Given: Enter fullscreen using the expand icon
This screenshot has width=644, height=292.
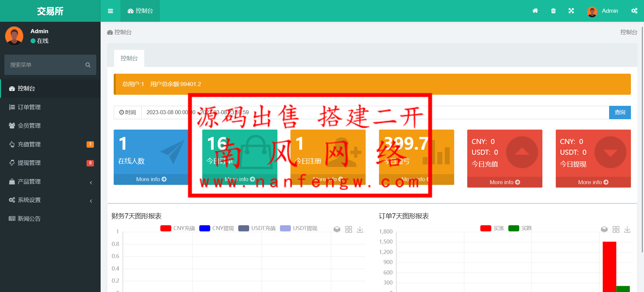Looking at the screenshot, I should click(x=571, y=11).
